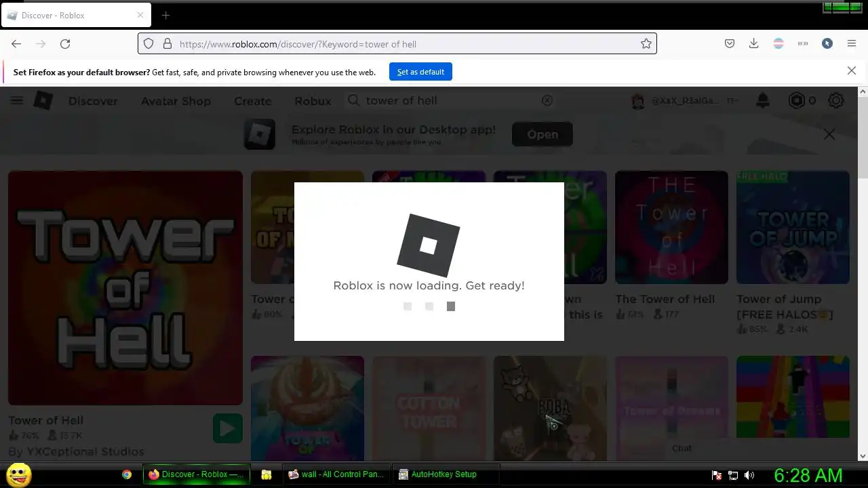
Task: Open the rainbow stairs game thumbnail
Action: tap(793, 397)
